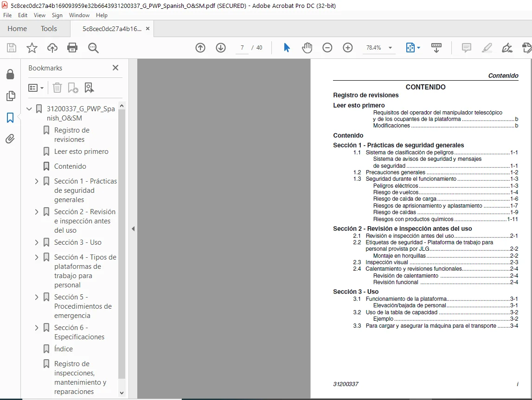Open the Edit menu

pyautogui.click(x=23, y=15)
